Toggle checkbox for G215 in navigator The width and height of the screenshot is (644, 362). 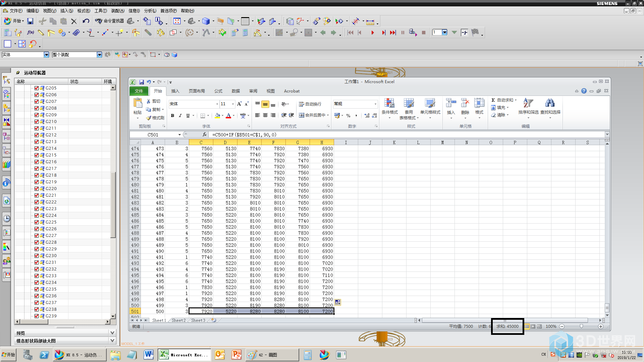(x=37, y=155)
